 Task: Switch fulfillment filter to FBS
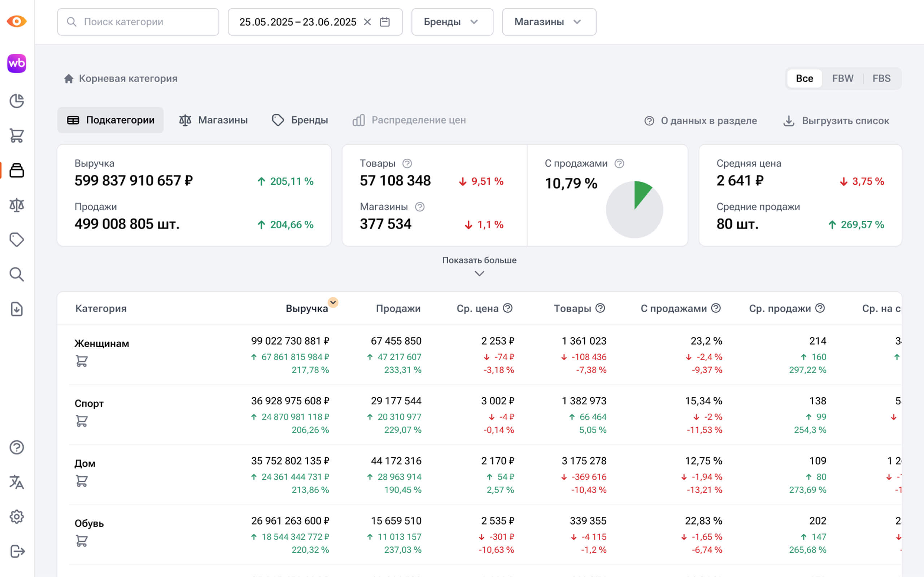pyautogui.click(x=881, y=79)
